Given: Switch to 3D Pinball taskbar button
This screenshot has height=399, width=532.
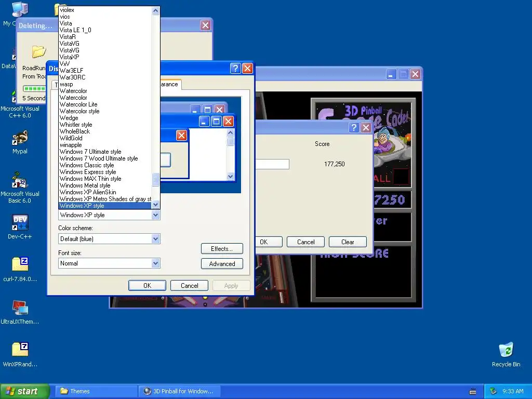Looking at the screenshot, I should click(x=180, y=391).
